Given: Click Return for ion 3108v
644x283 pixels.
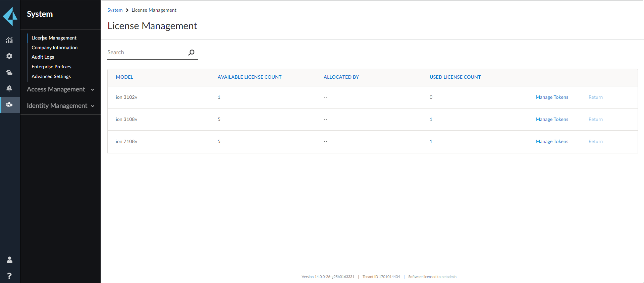Looking at the screenshot, I should pyautogui.click(x=595, y=119).
